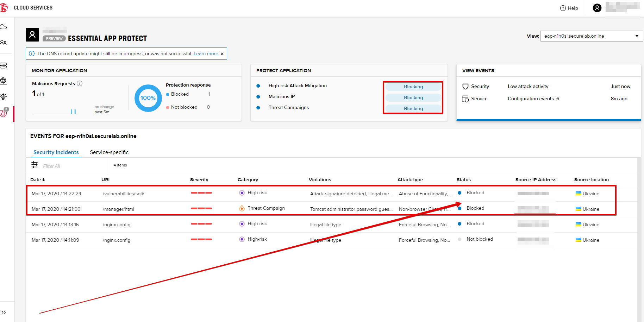Screen dimensions: 644x322
Task: Click the Source IP Address header
Action: coord(536,179)
